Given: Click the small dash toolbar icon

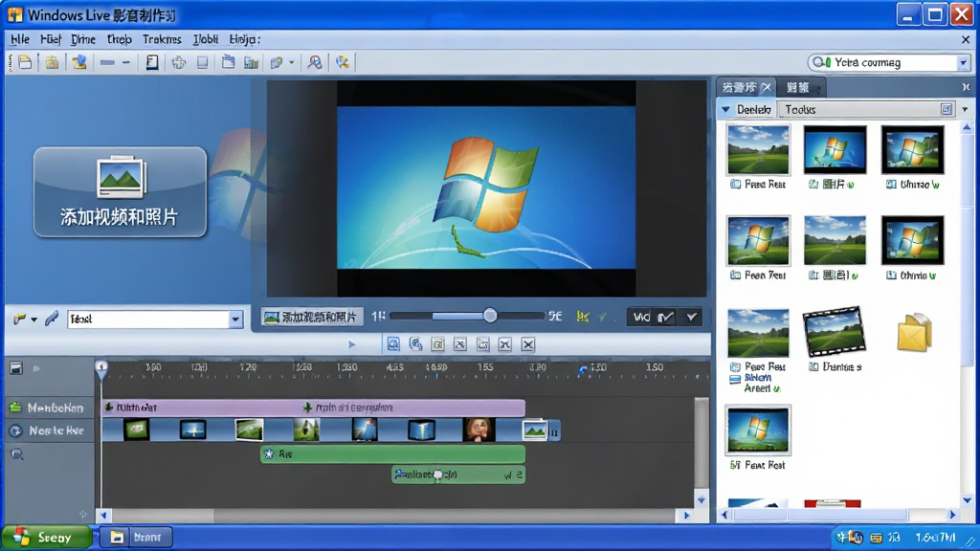Looking at the screenshot, I should click(125, 62).
